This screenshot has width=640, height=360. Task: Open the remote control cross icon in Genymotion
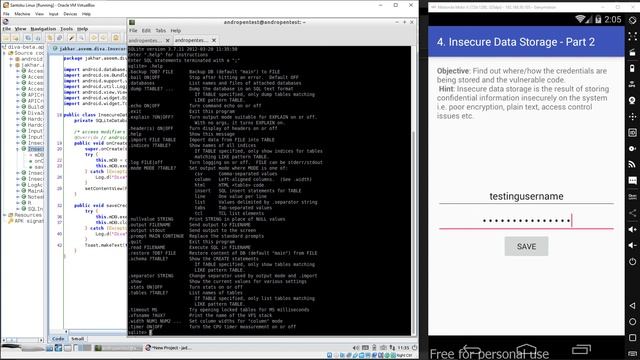pyautogui.click(x=632, y=116)
